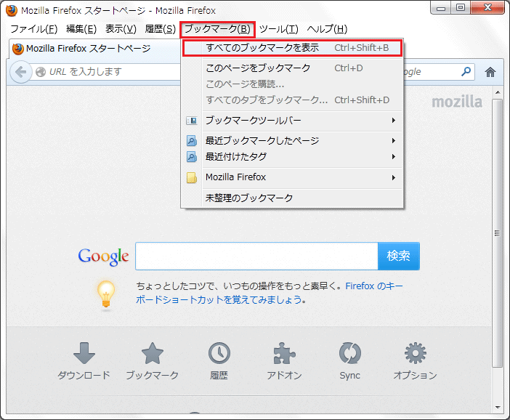The image size is (510, 420).
Task: Open ダウンロード download arrow icon
Action: coord(84,353)
